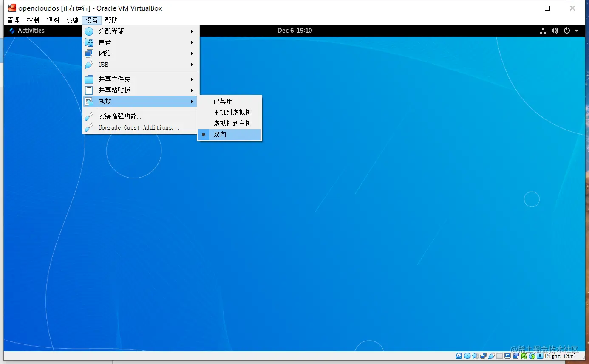Expand the 分配光驱 submenu arrow
This screenshot has height=364, width=589.
192,31
